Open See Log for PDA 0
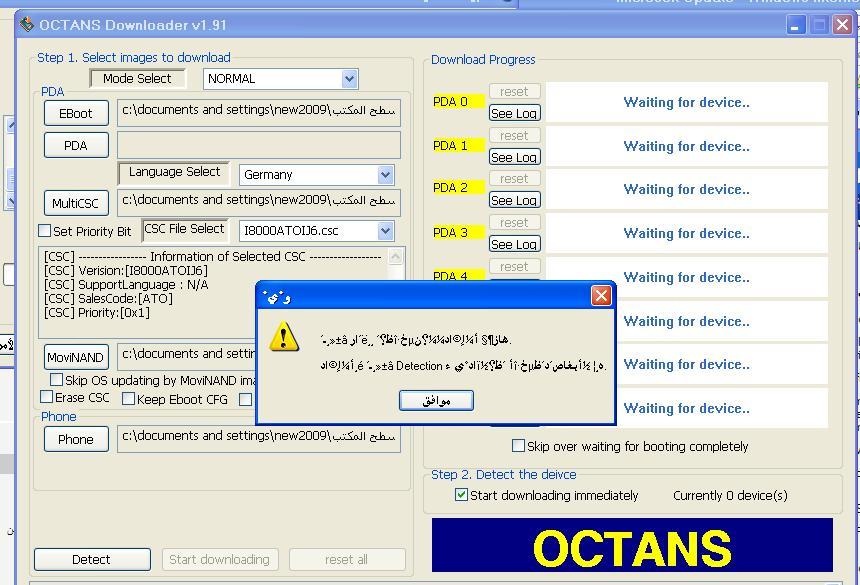This screenshot has width=860, height=585. (514, 113)
